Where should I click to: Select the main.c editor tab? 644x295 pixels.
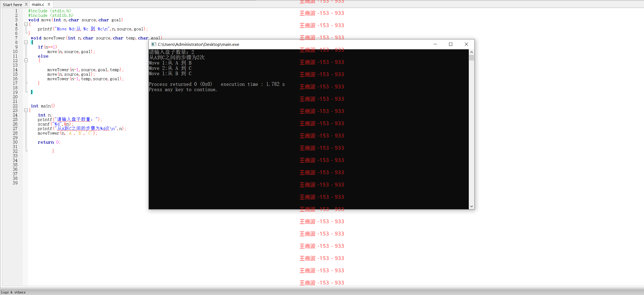coord(38,4)
